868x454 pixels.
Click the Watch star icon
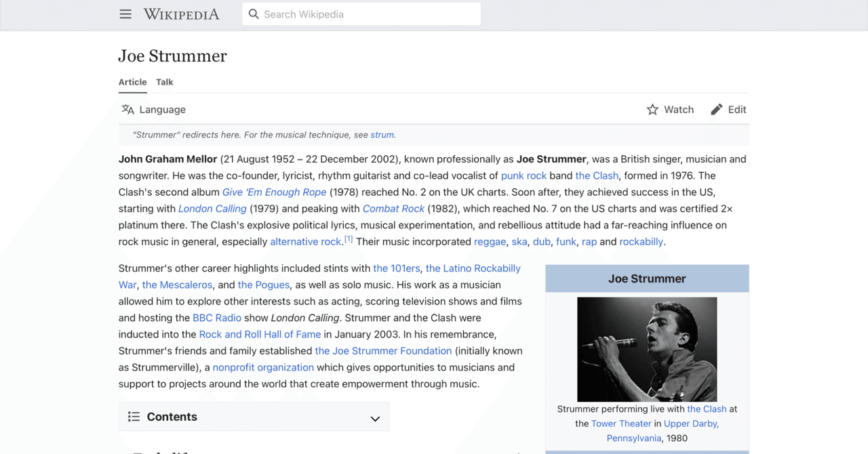pos(652,109)
